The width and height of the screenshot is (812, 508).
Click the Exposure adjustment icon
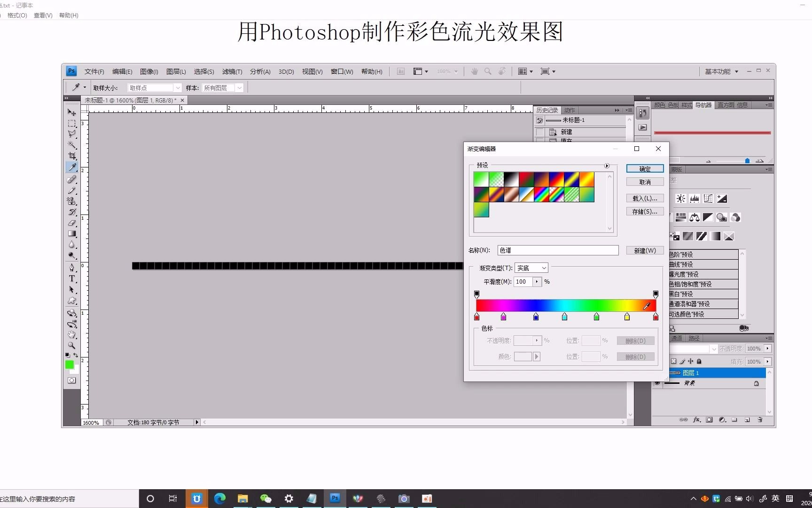[x=722, y=198]
